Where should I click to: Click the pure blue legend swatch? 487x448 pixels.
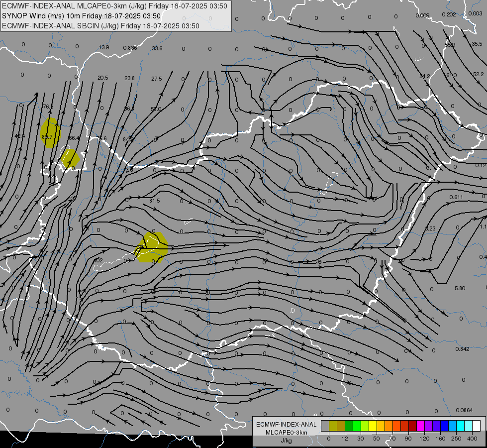444,426
